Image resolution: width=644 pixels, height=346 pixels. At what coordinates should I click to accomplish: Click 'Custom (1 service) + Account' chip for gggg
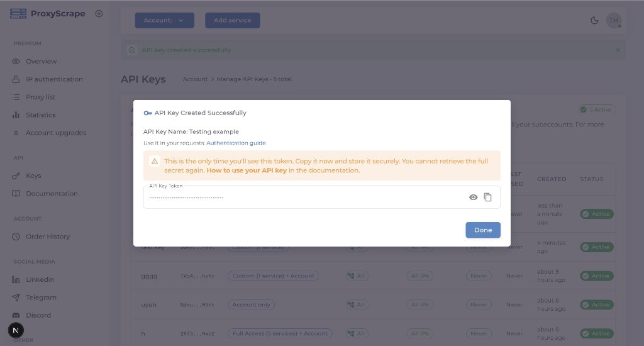coord(273,276)
